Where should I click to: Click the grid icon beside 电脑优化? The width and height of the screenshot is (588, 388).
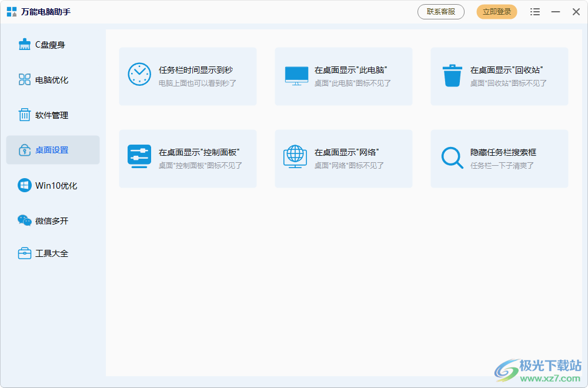(x=24, y=79)
